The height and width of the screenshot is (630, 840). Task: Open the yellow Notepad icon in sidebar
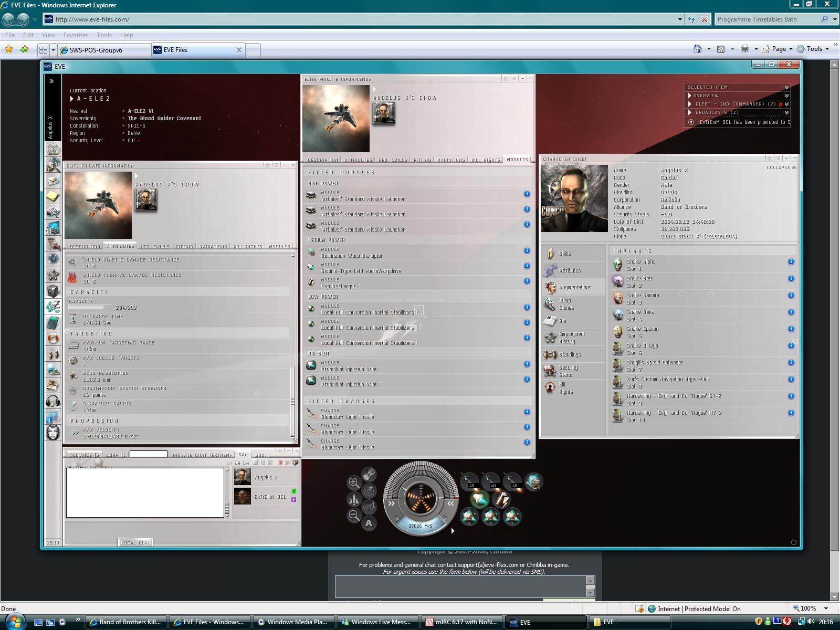[x=53, y=196]
